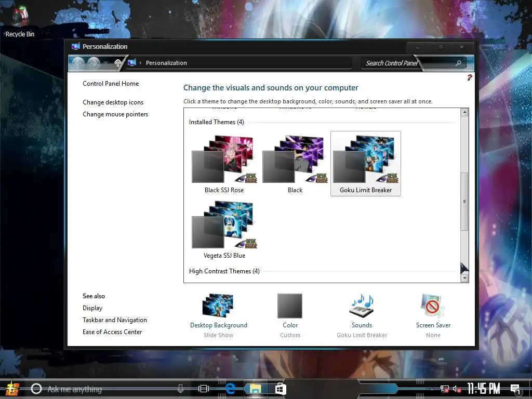Image resolution: width=532 pixels, height=399 pixels.
Task: Open Help with the red question mark
Action: pyautogui.click(x=470, y=78)
